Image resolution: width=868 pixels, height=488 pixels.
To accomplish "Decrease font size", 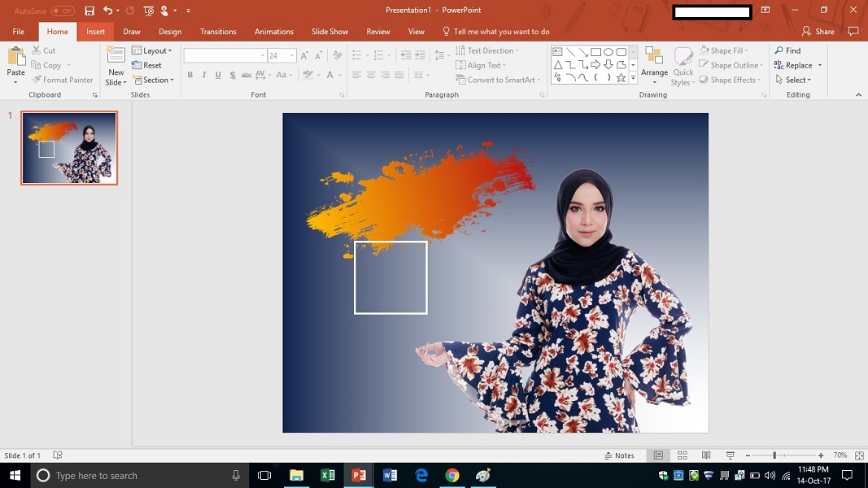I will click(318, 55).
